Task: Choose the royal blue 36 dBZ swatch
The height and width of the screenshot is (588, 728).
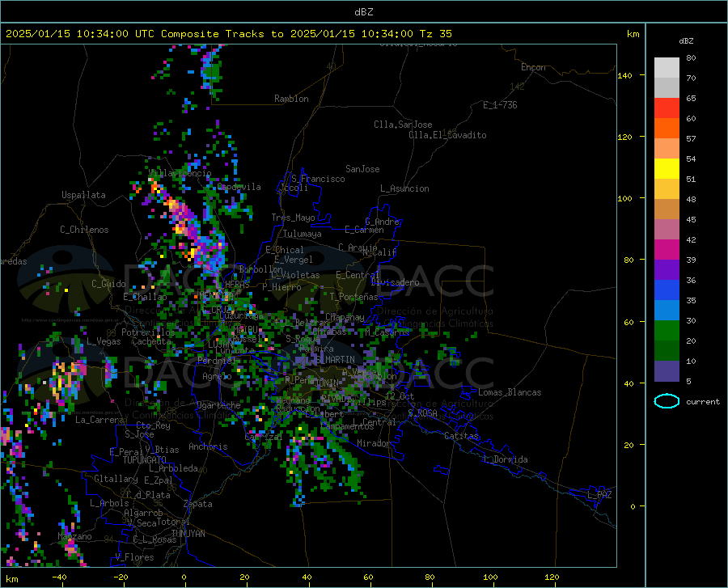Action: point(667,290)
